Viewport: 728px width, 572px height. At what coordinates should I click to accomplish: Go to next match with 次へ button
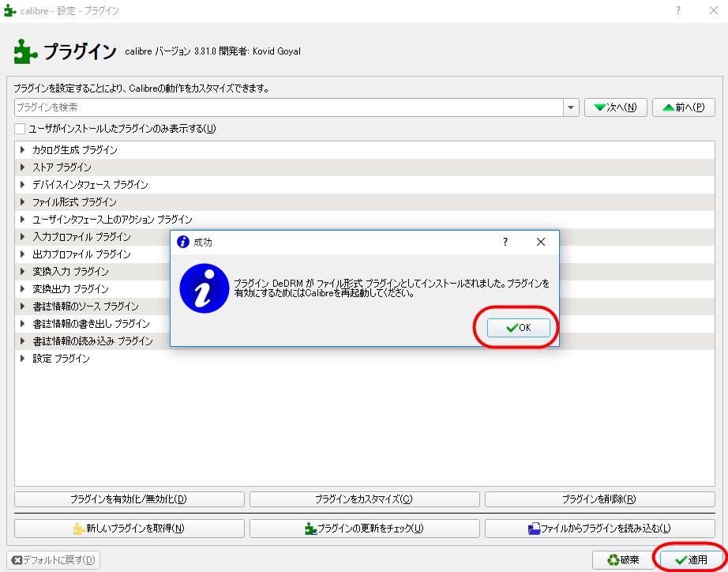click(616, 107)
